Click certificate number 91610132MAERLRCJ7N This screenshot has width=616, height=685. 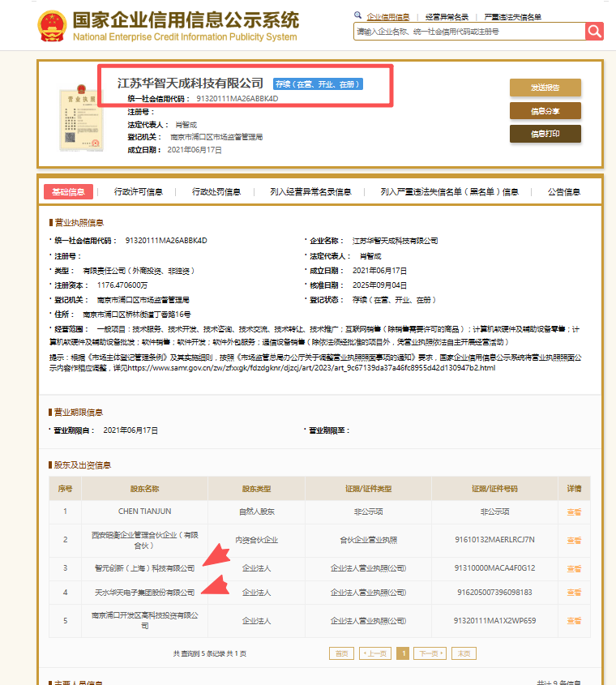coord(494,540)
